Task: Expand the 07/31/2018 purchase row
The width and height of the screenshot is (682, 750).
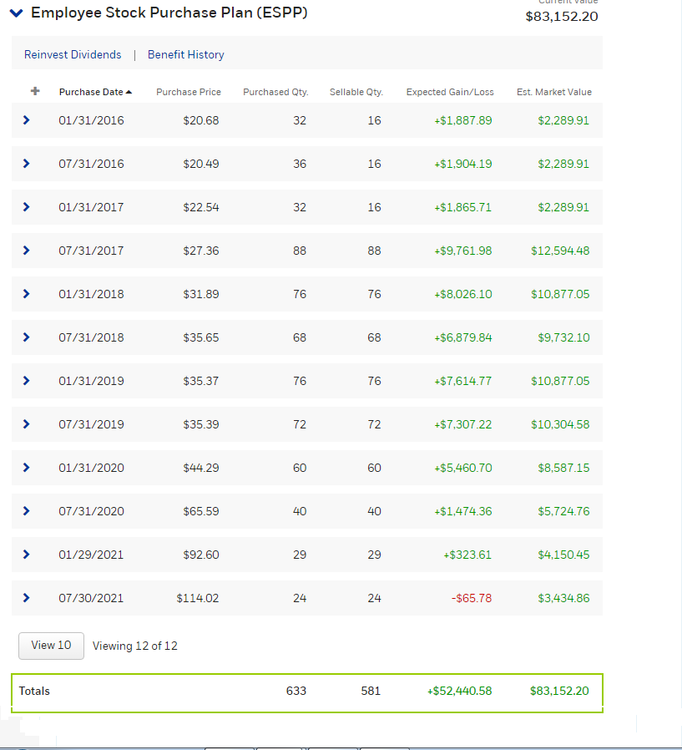Action: (x=26, y=337)
